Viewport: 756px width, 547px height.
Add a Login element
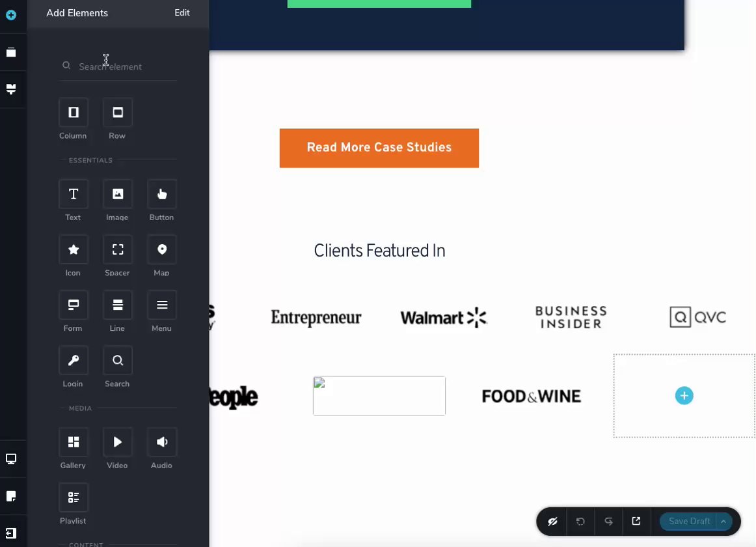pyautogui.click(x=74, y=361)
